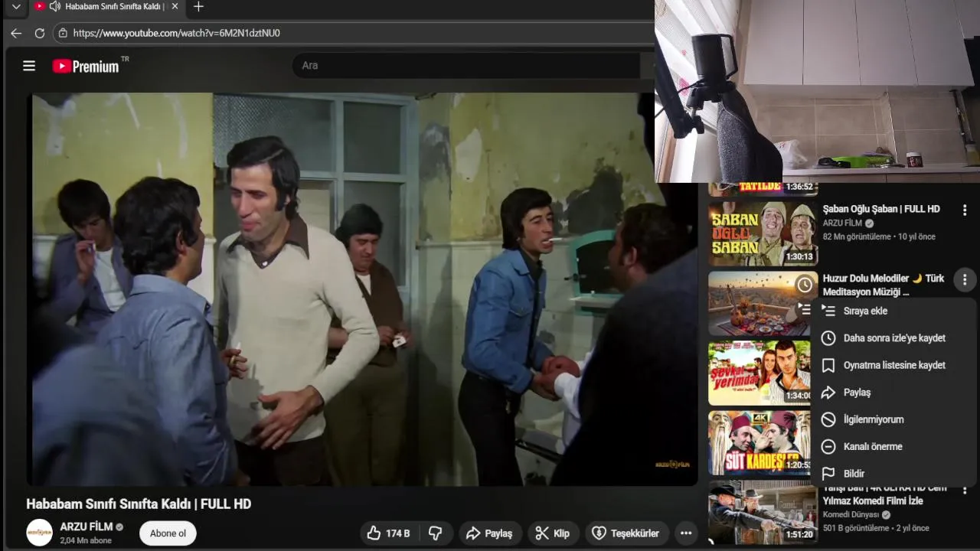980x551 pixels.
Task: Close the Hababam Sınıfı browser tab
Action: pos(175,6)
